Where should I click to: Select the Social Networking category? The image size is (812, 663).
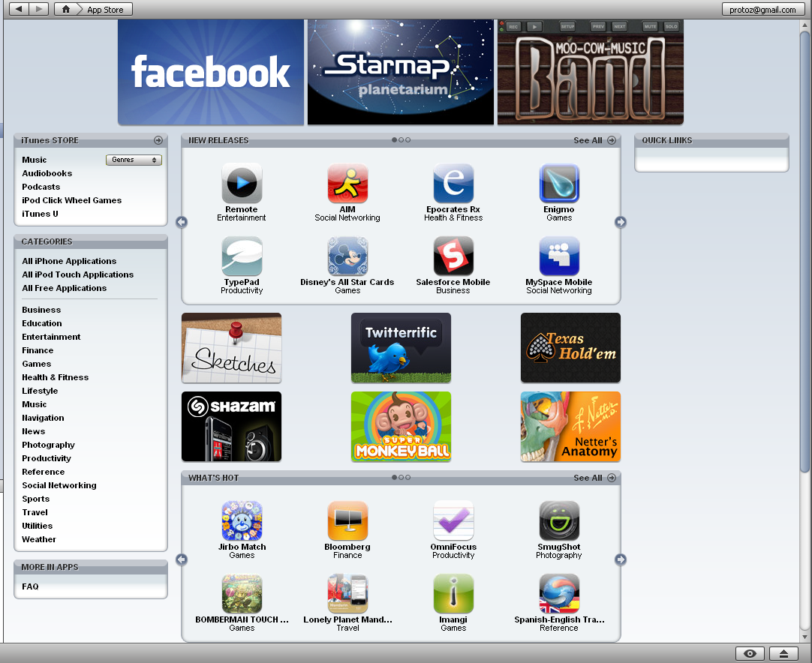coord(59,485)
